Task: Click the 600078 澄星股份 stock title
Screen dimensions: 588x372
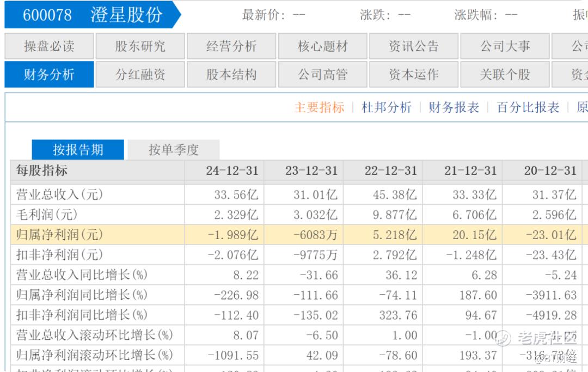Action: click(93, 15)
